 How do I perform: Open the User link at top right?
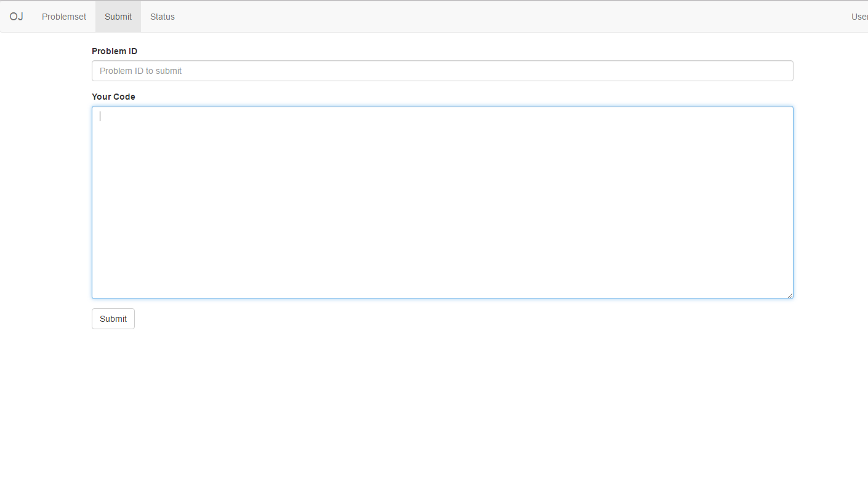[x=859, y=17]
